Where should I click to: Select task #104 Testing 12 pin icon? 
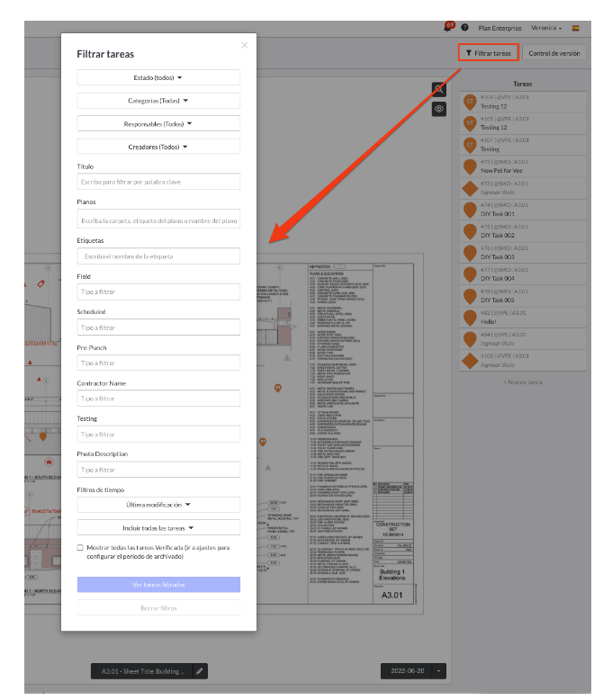tap(470, 103)
